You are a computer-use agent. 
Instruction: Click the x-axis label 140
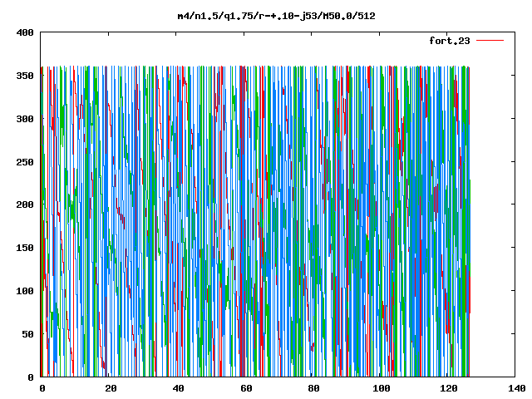coord(517,388)
